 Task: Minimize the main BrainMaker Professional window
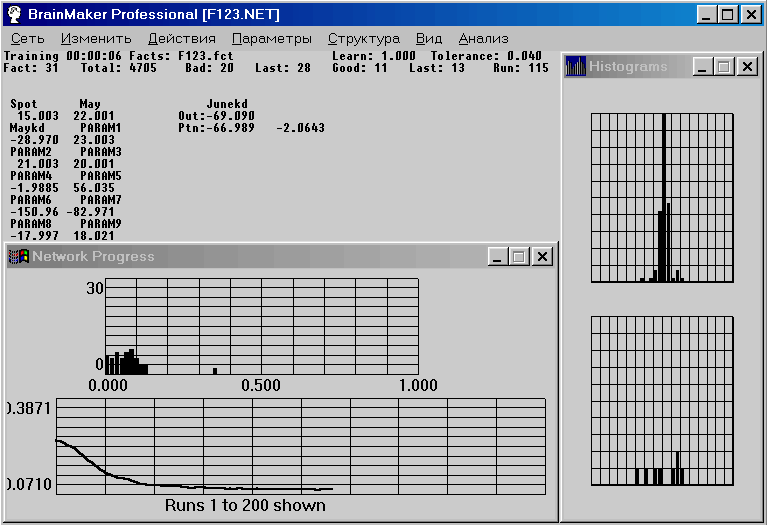[706, 14]
